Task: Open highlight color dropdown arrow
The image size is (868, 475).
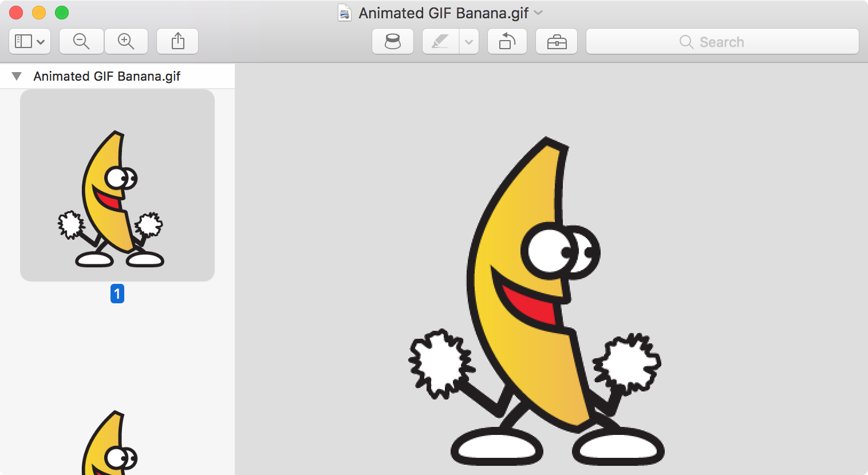Action: point(469,41)
